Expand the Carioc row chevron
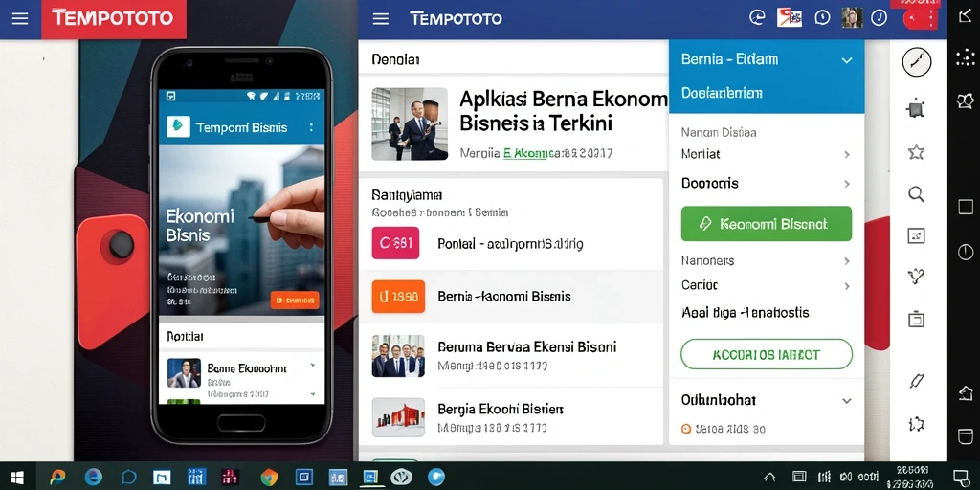This screenshot has height=490, width=980. tap(847, 286)
